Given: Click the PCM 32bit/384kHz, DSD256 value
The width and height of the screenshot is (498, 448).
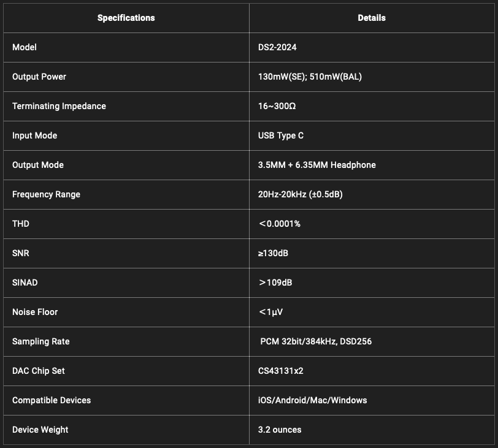Looking at the screenshot, I should click(316, 341).
